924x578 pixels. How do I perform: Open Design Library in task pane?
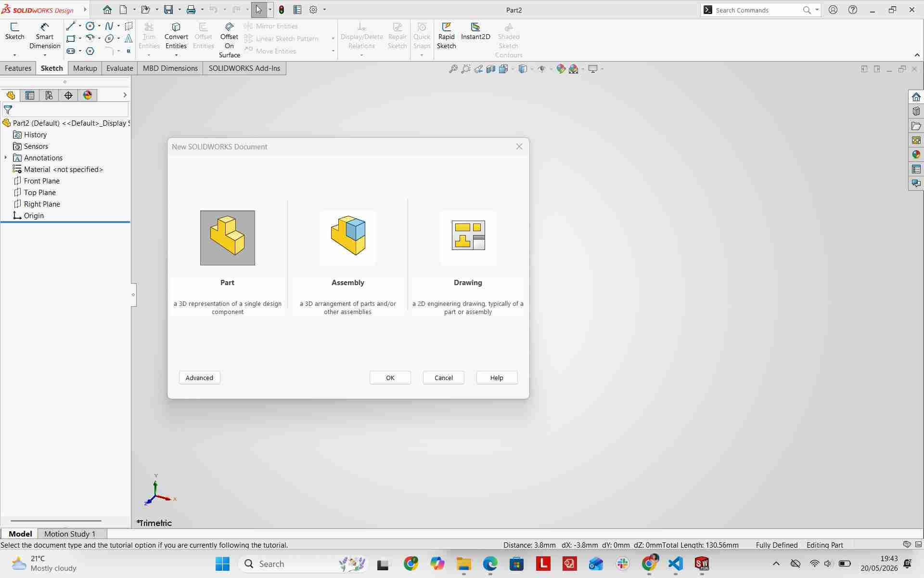pyautogui.click(x=916, y=111)
